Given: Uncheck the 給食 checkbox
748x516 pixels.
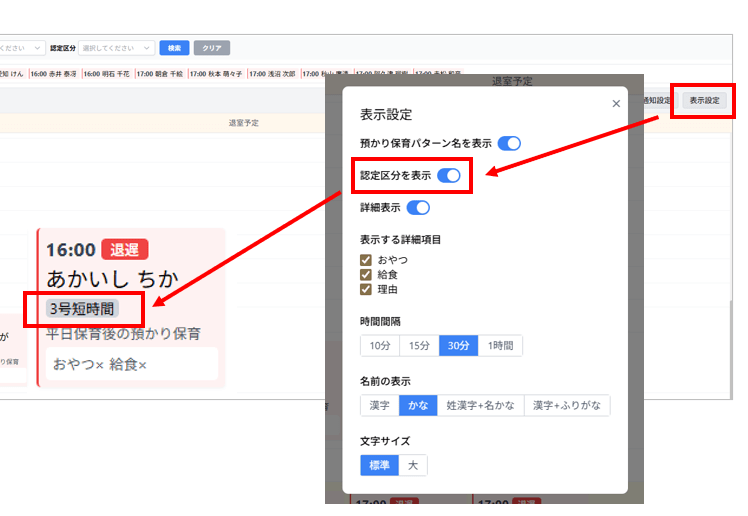Looking at the screenshot, I should [x=366, y=275].
